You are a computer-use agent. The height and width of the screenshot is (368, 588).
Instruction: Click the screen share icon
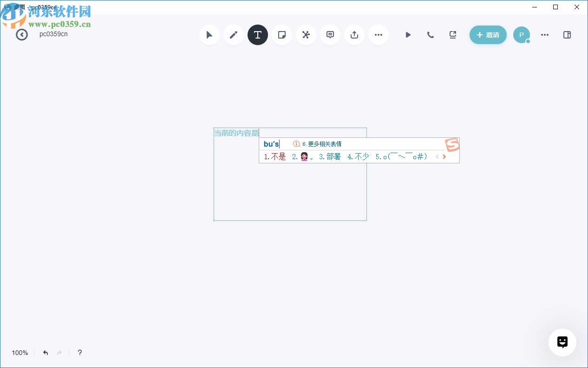pos(453,35)
